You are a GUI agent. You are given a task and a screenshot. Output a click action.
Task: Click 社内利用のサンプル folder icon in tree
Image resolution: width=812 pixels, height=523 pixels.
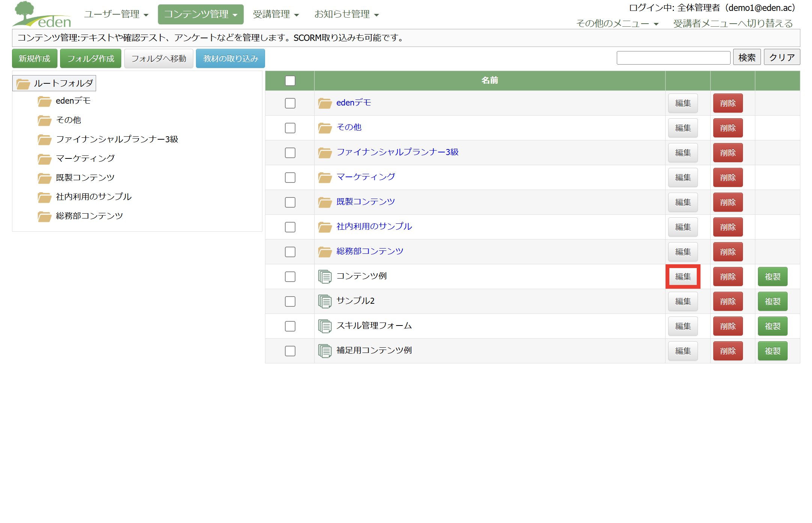pyautogui.click(x=44, y=197)
